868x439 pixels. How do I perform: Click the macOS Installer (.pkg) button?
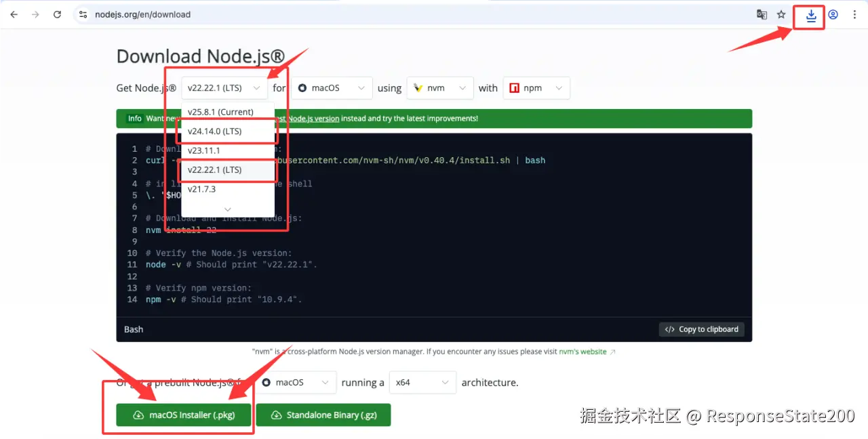pos(184,415)
